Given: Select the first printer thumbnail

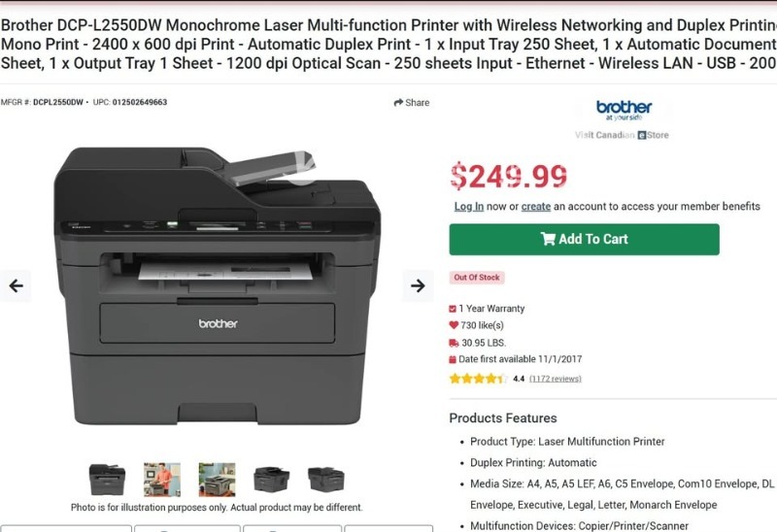Looking at the screenshot, I should (107, 480).
